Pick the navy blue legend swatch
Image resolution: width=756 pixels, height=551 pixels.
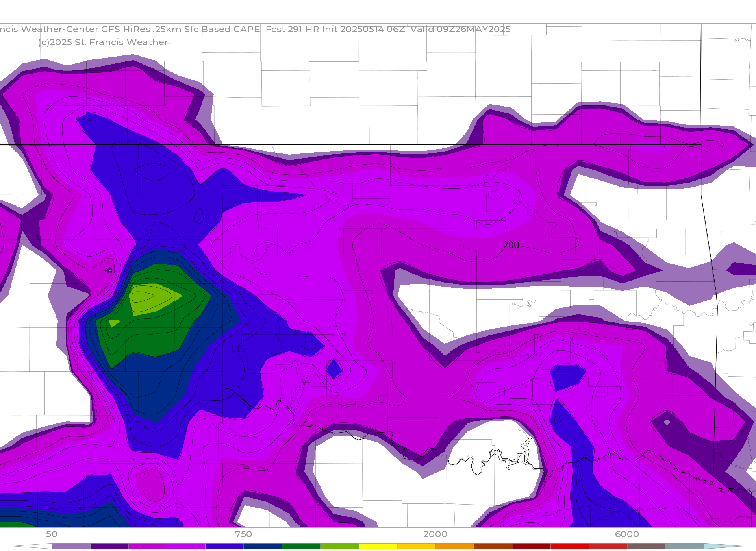coord(263,546)
